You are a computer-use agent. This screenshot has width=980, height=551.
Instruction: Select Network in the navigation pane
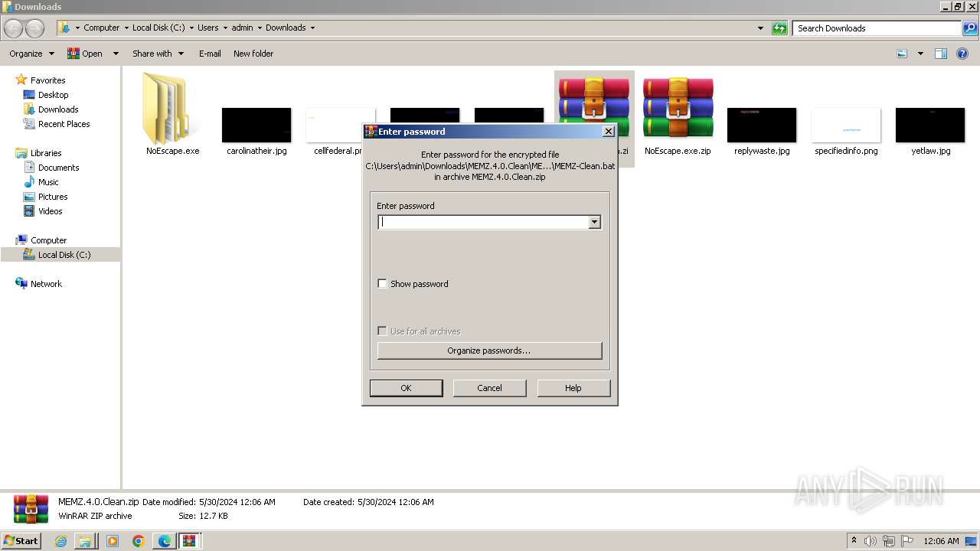pyautogui.click(x=46, y=284)
